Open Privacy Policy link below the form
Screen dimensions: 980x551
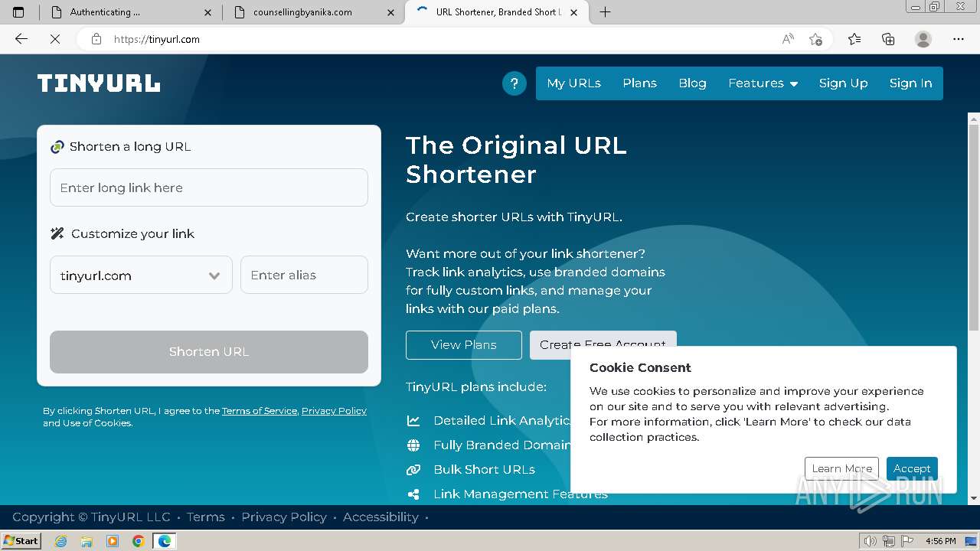334,411
